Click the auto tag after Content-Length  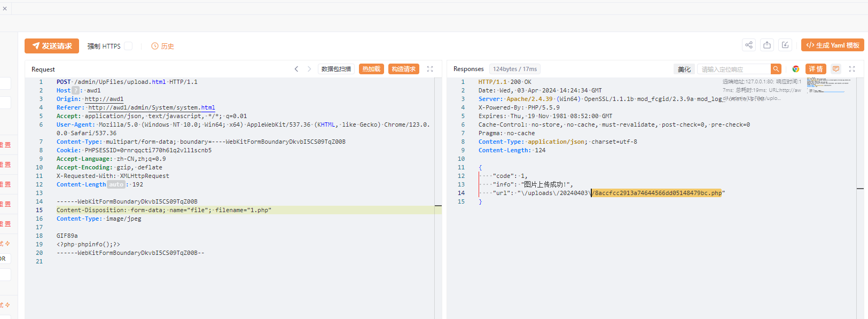(x=116, y=184)
